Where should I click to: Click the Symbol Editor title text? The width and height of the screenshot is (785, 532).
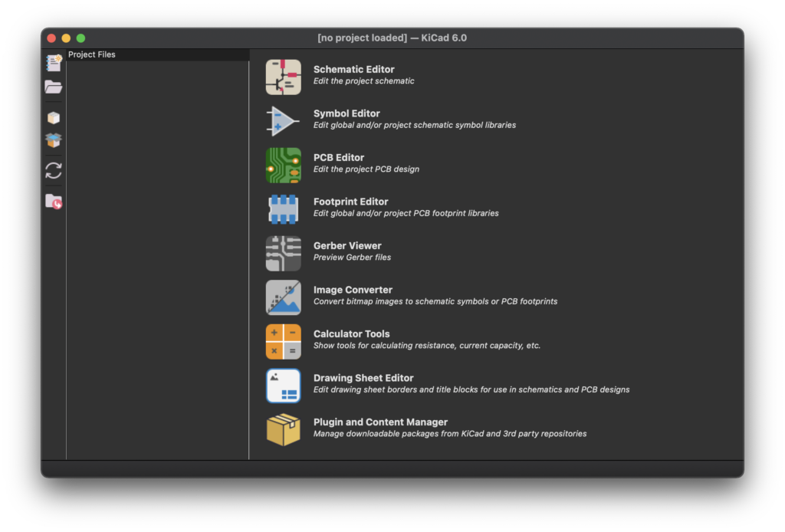pos(347,113)
